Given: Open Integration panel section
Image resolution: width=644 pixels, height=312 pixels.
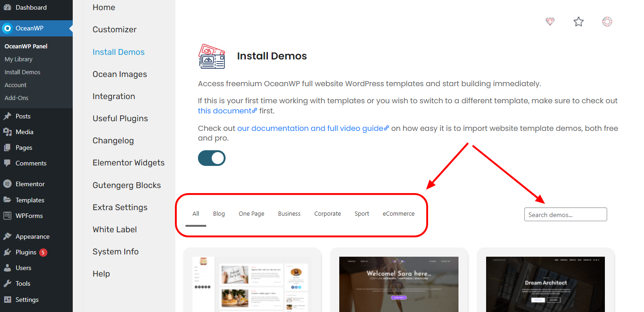Looking at the screenshot, I should [x=114, y=96].
